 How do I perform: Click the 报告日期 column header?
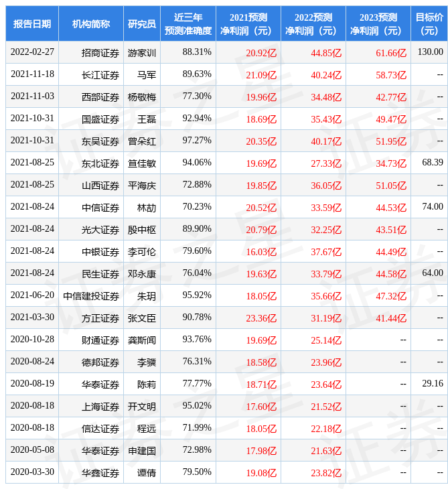point(32,23)
